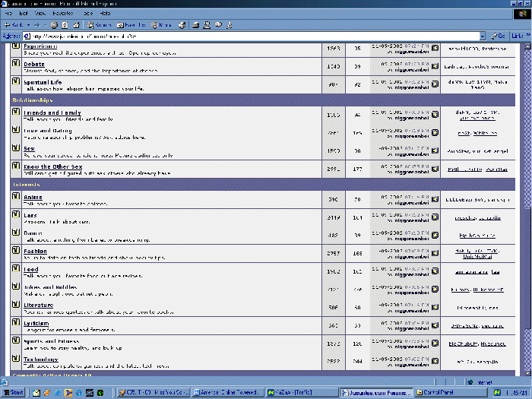Open the Friends and Family forum link
This screenshot has width=532, height=399.
(52, 112)
